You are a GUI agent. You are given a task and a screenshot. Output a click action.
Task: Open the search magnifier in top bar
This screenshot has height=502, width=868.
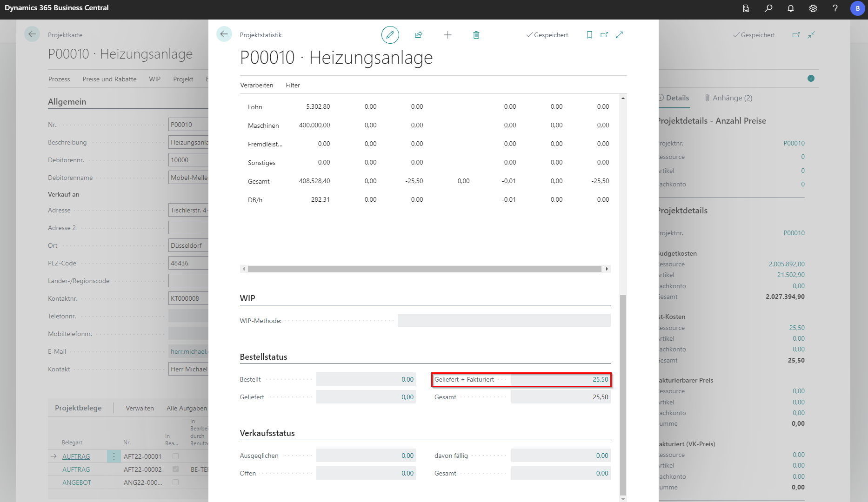(768, 8)
